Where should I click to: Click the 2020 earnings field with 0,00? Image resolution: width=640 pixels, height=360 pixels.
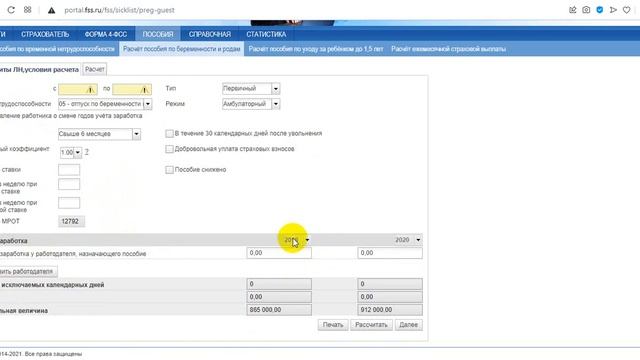click(390, 253)
